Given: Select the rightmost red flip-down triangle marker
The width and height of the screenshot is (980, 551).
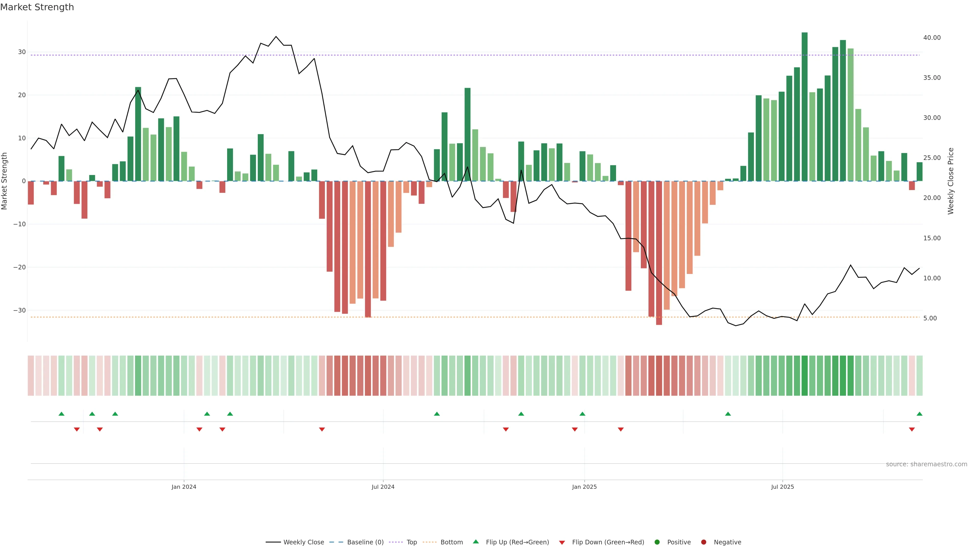Looking at the screenshot, I should (912, 429).
